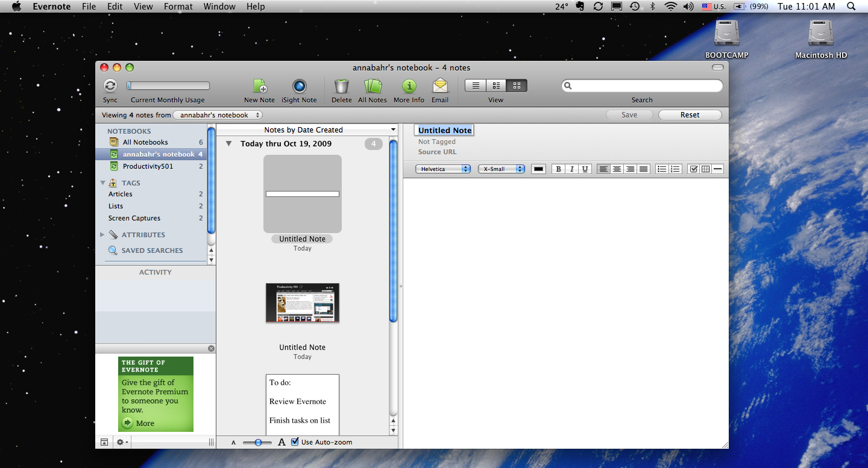Screen dimensions: 868x468
Task: Toggle the activity panel icon at sidebar bottom
Action: click(104, 442)
